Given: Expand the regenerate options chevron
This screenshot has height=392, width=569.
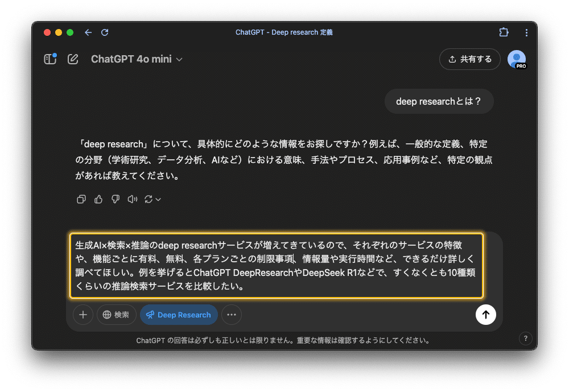Looking at the screenshot, I should tap(158, 199).
